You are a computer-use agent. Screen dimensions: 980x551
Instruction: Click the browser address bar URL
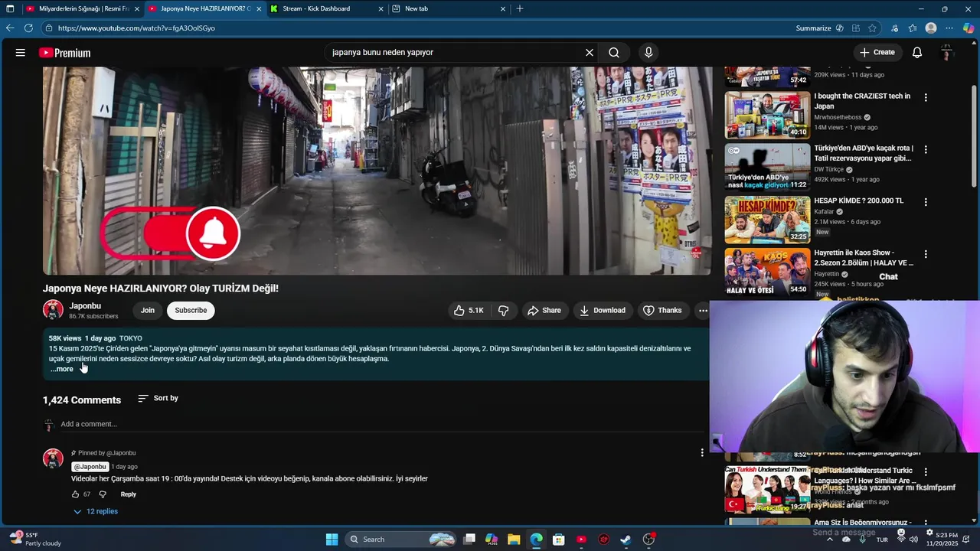point(136,28)
